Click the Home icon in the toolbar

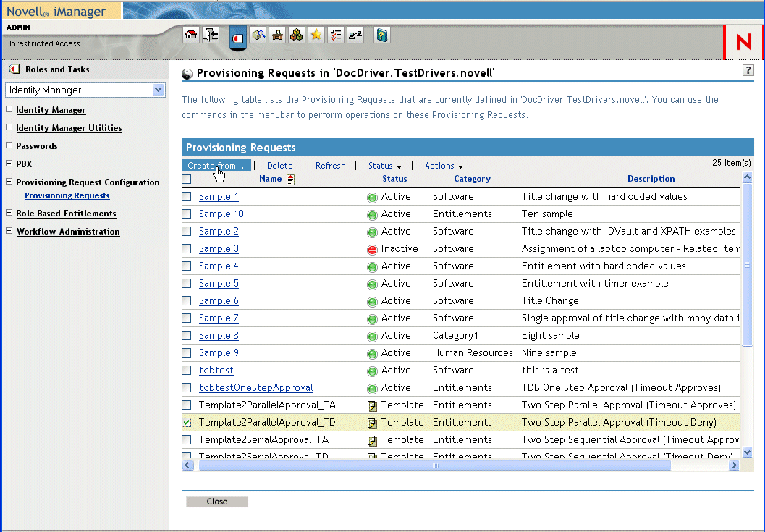click(191, 35)
